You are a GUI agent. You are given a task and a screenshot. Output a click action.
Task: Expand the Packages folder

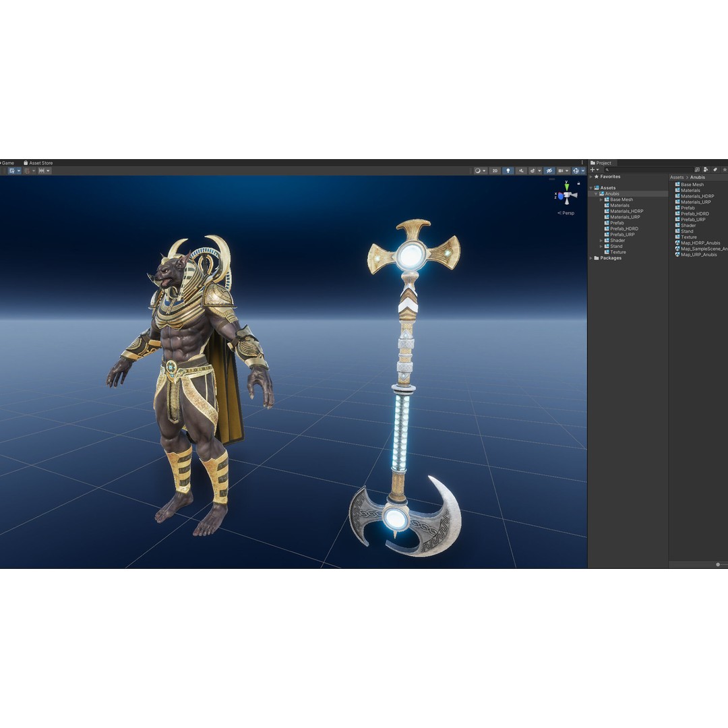click(591, 258)
